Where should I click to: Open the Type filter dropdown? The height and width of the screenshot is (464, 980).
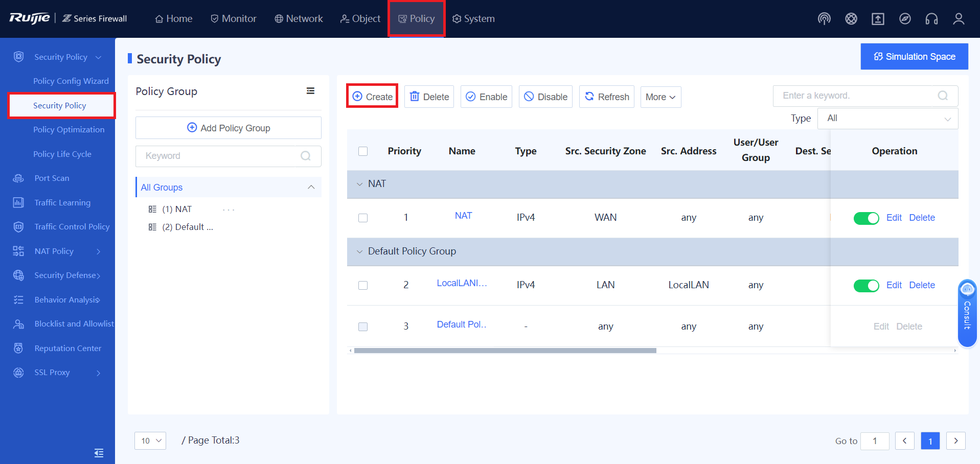887,118
